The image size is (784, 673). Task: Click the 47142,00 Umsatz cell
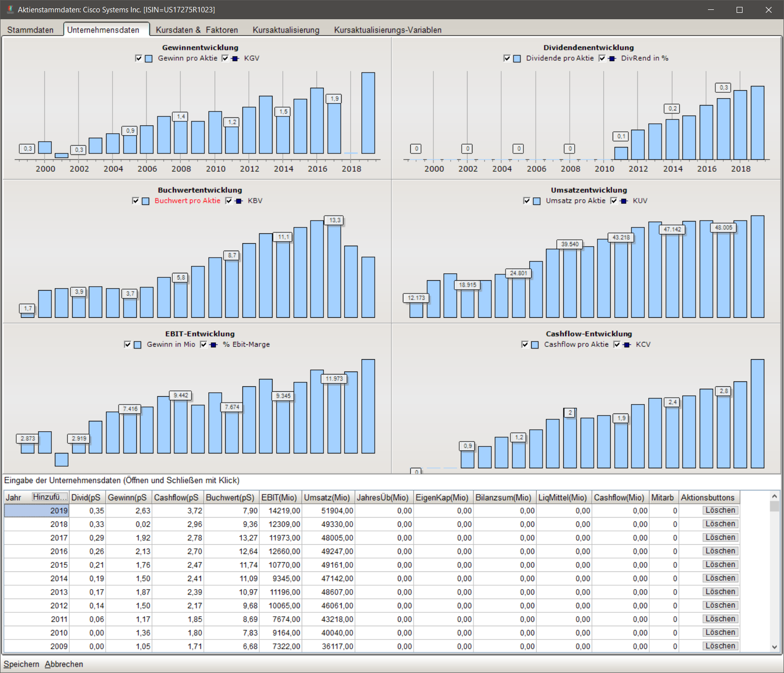coord(328,578)
